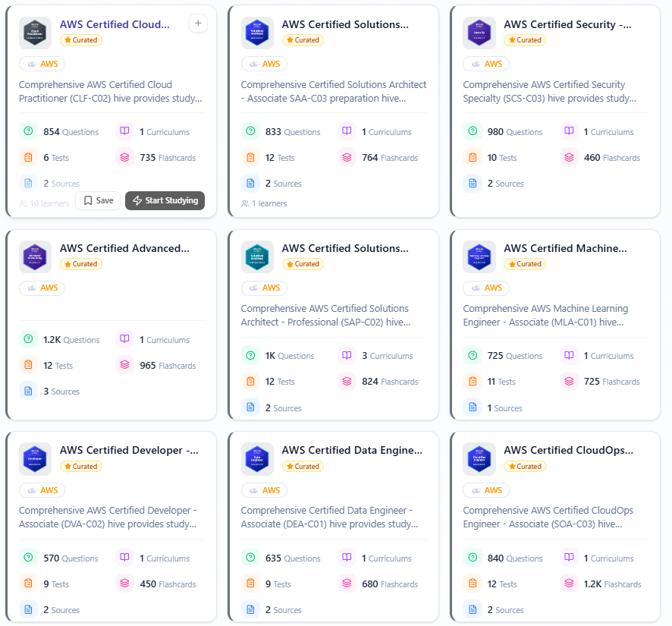Click the 1 learners people icon
The height and width of the screenshot is (626, 672).
point(245,203)
